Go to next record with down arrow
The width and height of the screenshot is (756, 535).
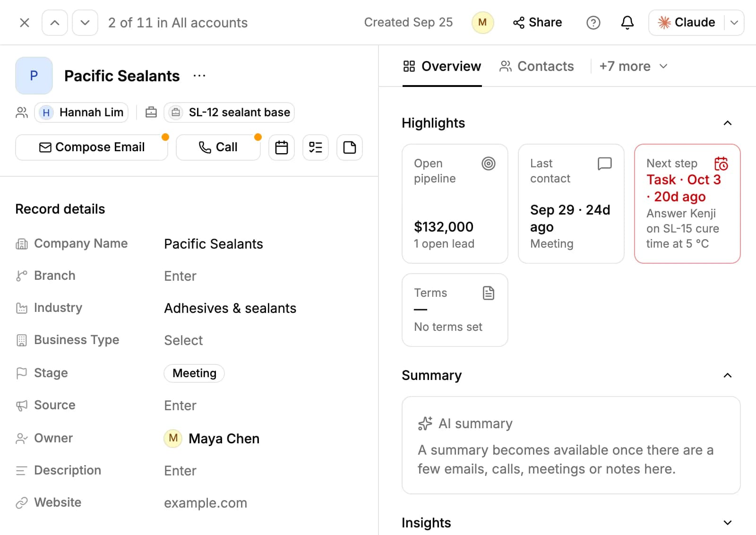(x=85, y=23)
